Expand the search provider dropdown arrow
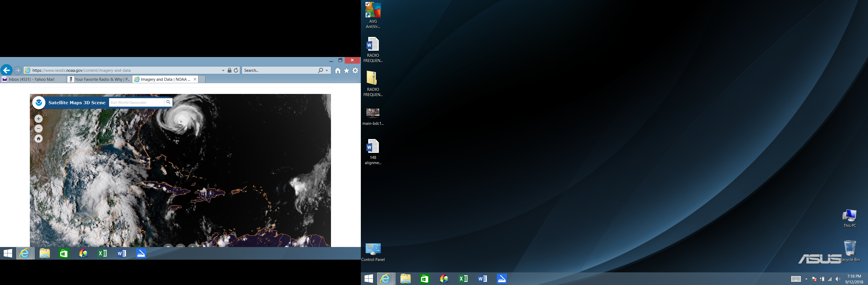Viewport: 868px width, 285px height. [x=327, y=70]
